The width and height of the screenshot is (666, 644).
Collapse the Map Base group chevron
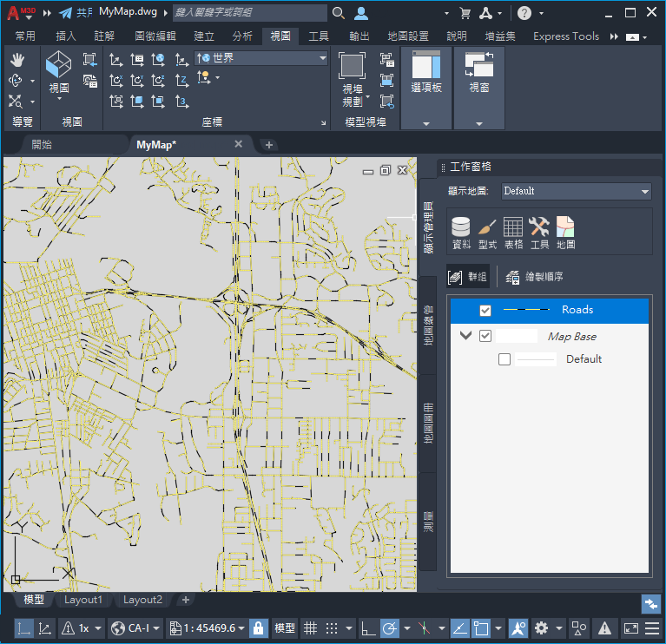click(466, 337)
